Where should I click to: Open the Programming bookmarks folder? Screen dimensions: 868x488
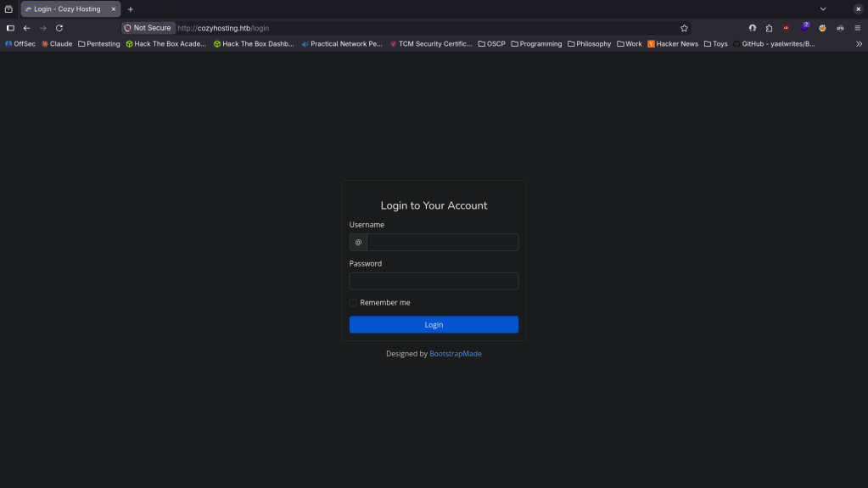point(536,44)
